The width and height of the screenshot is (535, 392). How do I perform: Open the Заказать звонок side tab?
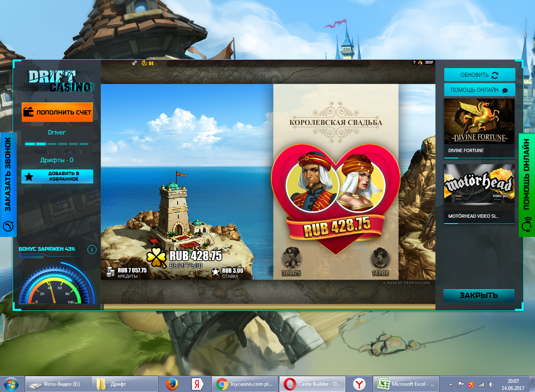tap(8, 185)
